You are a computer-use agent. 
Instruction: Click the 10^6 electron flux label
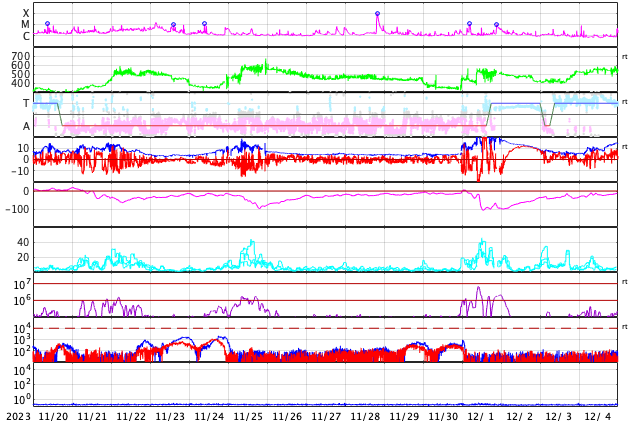(22, 301)
